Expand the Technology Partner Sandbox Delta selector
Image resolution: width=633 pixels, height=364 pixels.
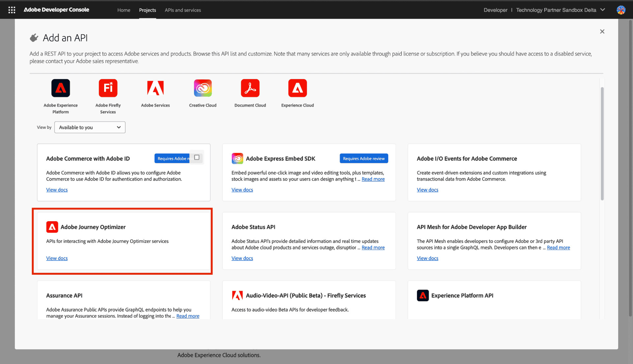click(603, 10)
